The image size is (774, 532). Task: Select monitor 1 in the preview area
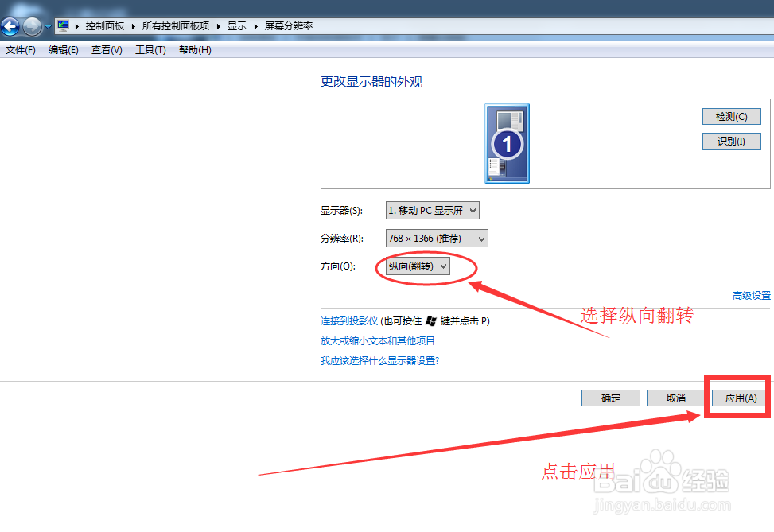click(x=506, y=143)
